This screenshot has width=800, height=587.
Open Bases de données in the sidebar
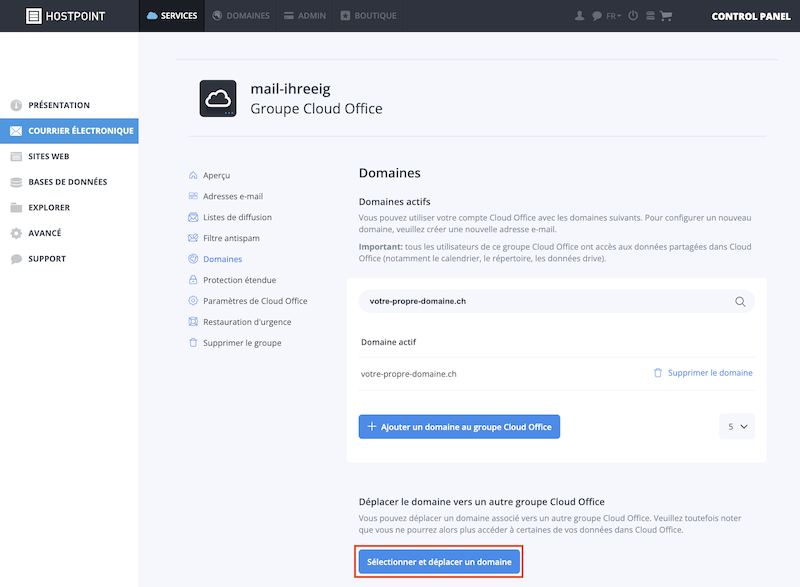pyautogui.click(x=69, y=182)
